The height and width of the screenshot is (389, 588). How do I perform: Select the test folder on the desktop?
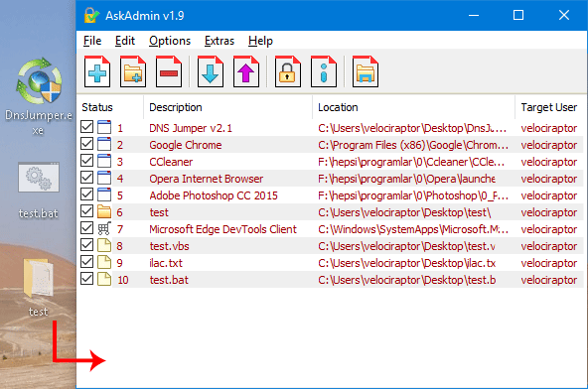coord(38,288)
